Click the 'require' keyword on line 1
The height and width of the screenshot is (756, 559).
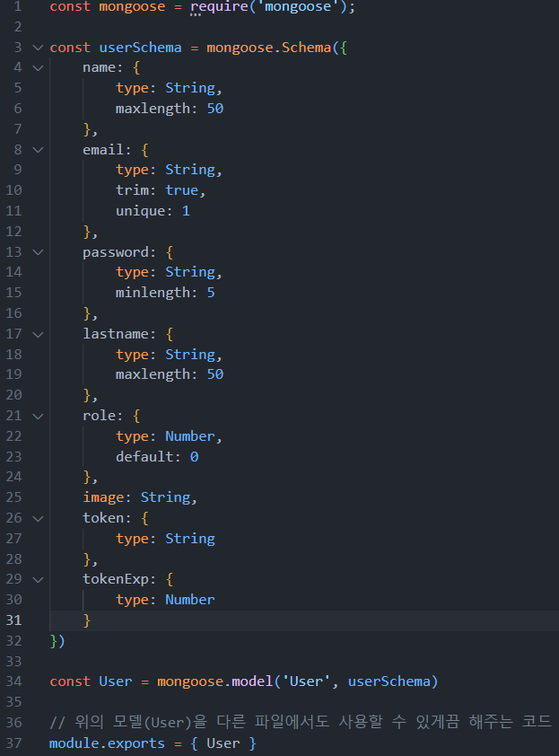pyautogui.click(x=219, y=7)
